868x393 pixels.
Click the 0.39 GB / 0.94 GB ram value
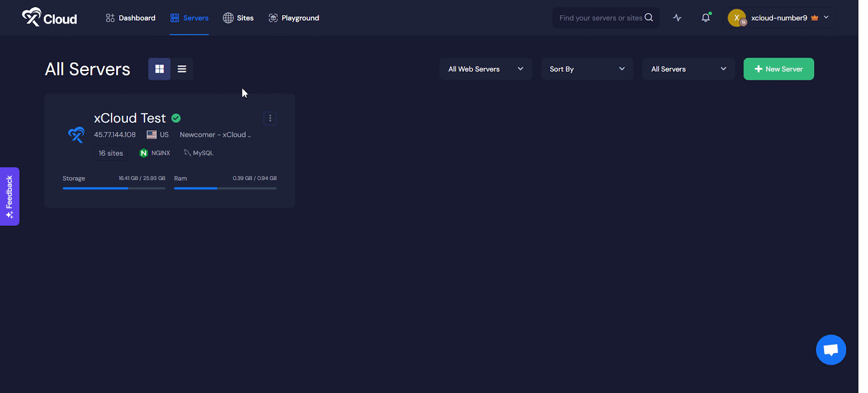click(x=255, y=178)
